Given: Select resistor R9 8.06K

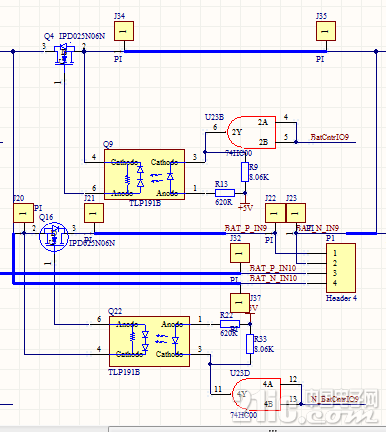Looking at the screenshot, I should 245,172.
